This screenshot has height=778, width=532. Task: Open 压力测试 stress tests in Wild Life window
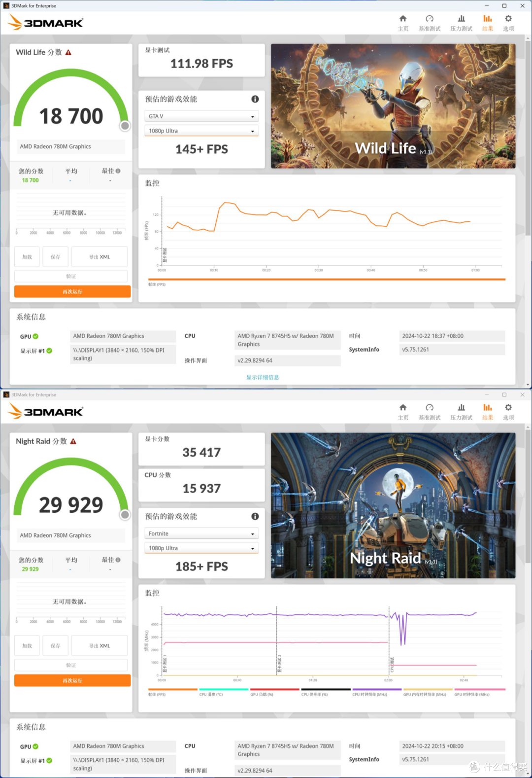coord(461,23)
